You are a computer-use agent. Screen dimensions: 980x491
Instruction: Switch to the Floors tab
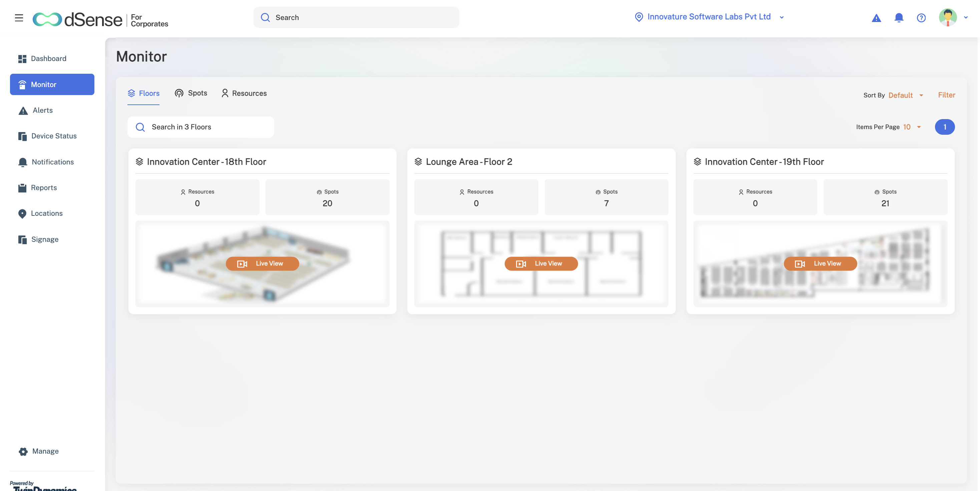click(143, 93)
